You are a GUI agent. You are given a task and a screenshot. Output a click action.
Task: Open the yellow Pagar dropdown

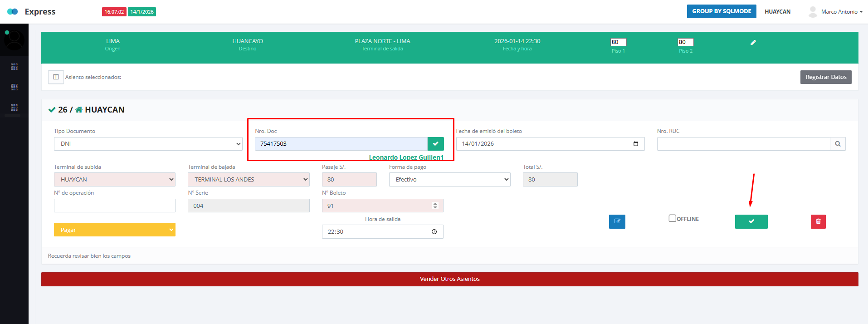[x=114, y=230]
